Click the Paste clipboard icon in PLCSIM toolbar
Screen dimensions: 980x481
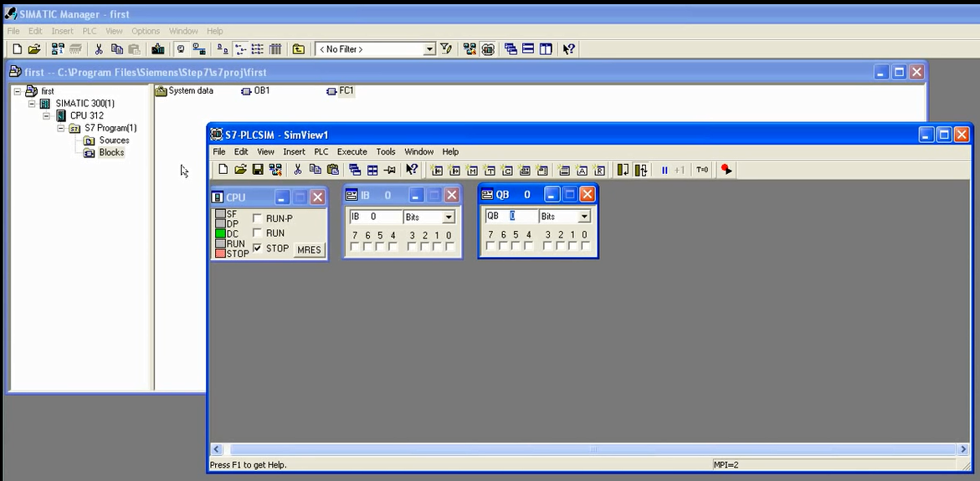coord(333,169)
